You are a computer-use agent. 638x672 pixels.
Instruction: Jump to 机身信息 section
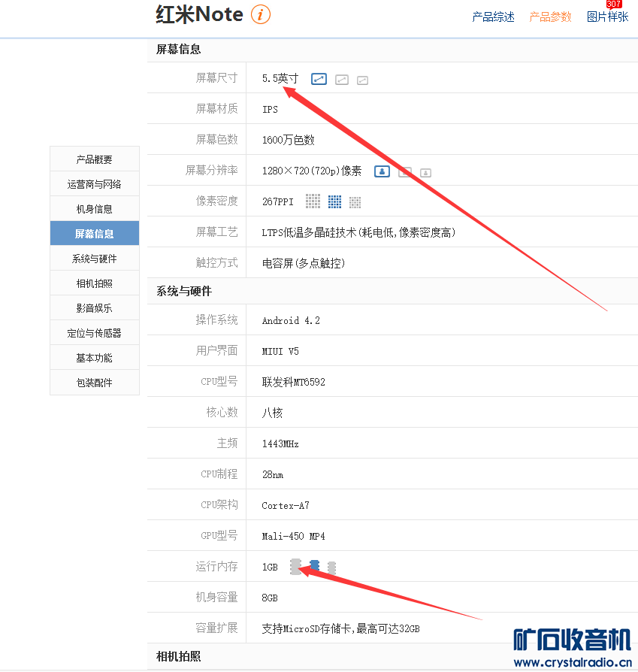coord(94,209)
